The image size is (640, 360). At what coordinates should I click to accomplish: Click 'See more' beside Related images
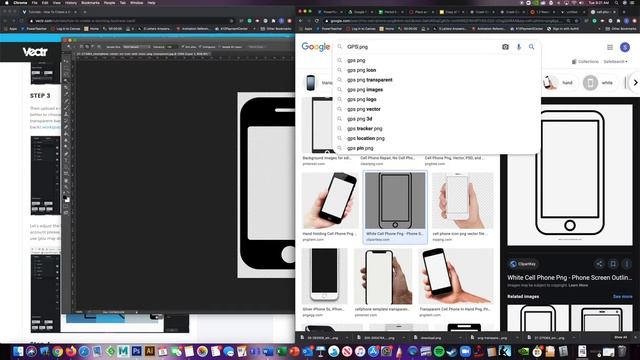click(622, 297)
